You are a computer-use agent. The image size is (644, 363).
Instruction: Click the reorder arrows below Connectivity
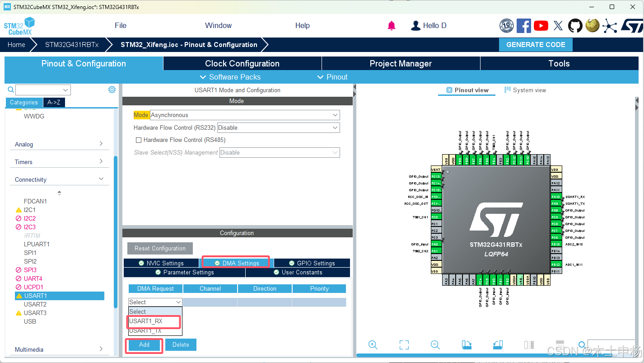[59, 193]
